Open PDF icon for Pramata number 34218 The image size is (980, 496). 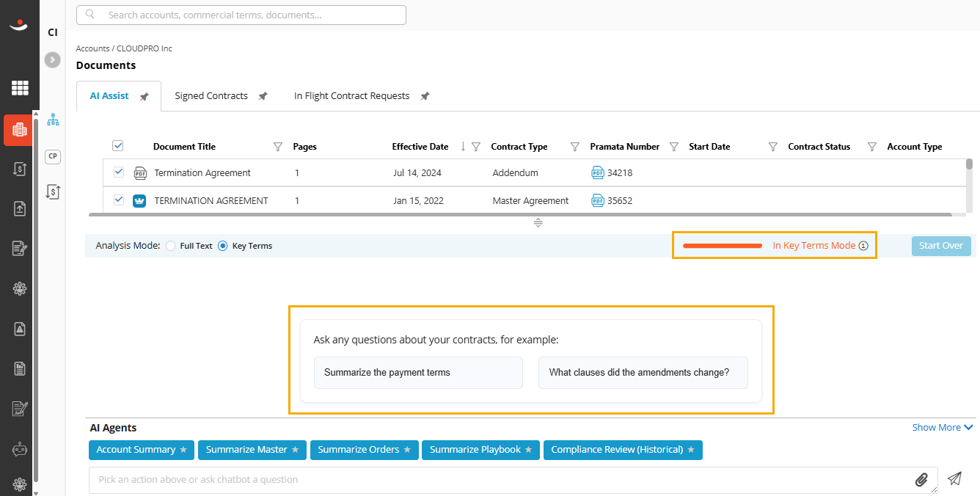pyautogui.click(x=598, y=173)
